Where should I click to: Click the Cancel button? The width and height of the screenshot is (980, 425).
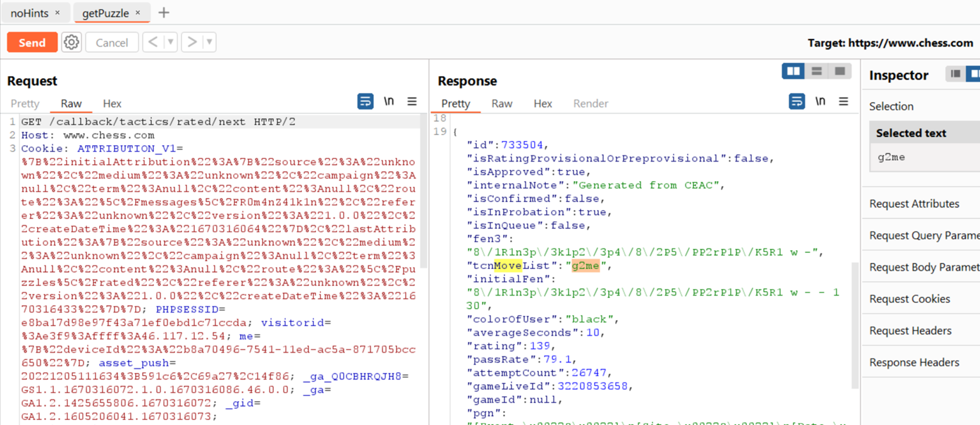[112, 42]
